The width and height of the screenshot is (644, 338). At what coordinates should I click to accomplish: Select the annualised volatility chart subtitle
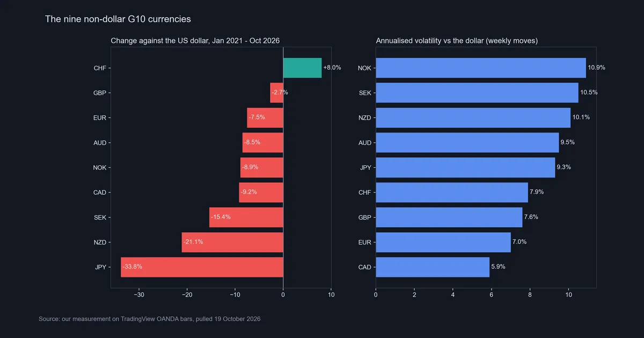coord(457,41)
